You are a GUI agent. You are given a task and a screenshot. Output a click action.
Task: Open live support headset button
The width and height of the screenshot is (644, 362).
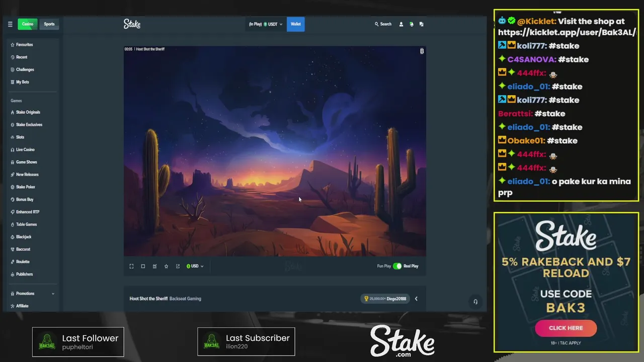(475, 302)
